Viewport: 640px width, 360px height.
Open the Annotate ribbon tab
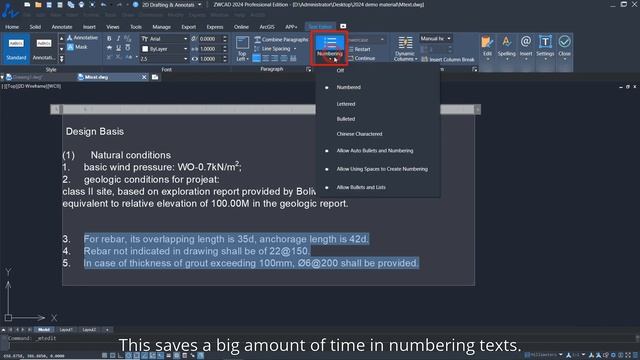point(62,27)
